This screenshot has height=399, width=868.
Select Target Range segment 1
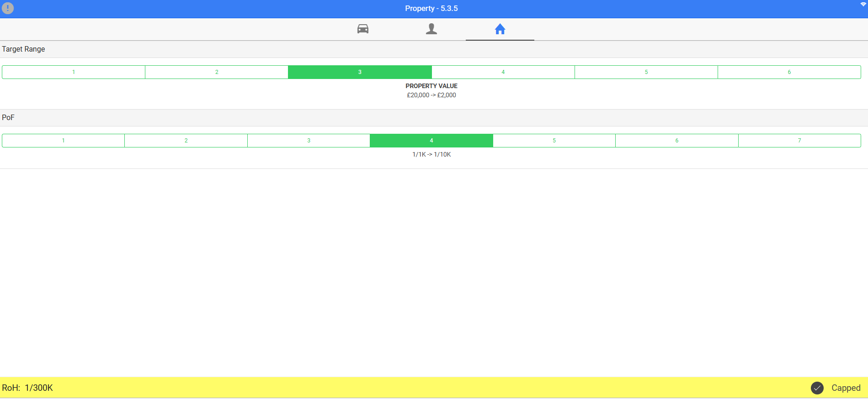coord(74,72)
